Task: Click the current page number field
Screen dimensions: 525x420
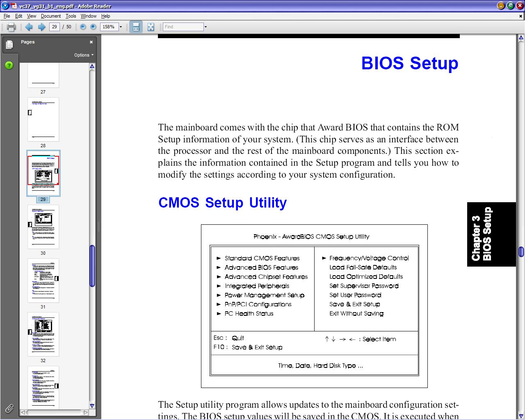Action: [x=54, y=27]
